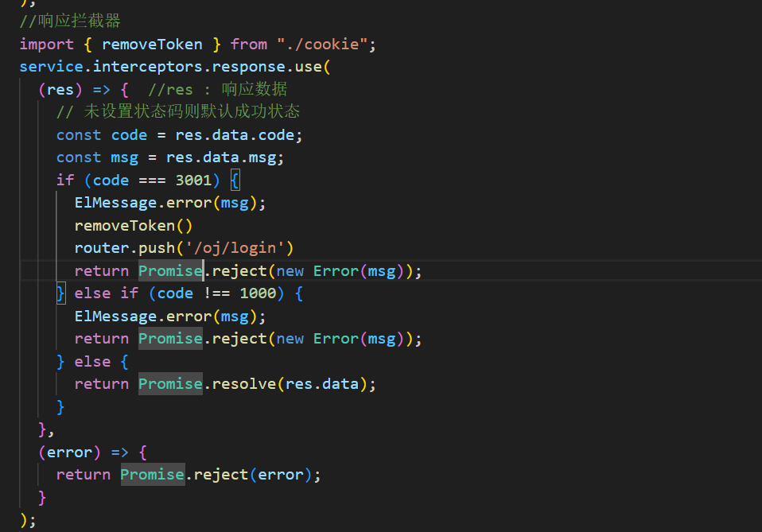Click "Promise" in the else-if block's return
This screenshot has width=762, height=532.
click(170, 339)
